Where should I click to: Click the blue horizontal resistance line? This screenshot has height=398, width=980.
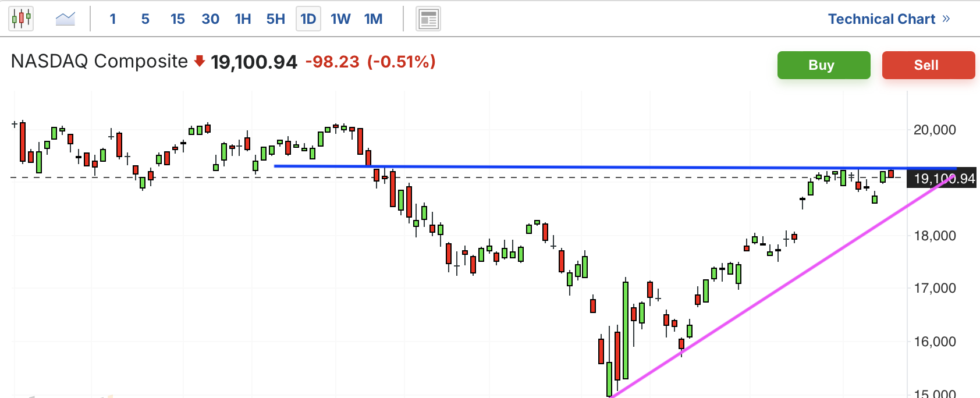point(582,167)
